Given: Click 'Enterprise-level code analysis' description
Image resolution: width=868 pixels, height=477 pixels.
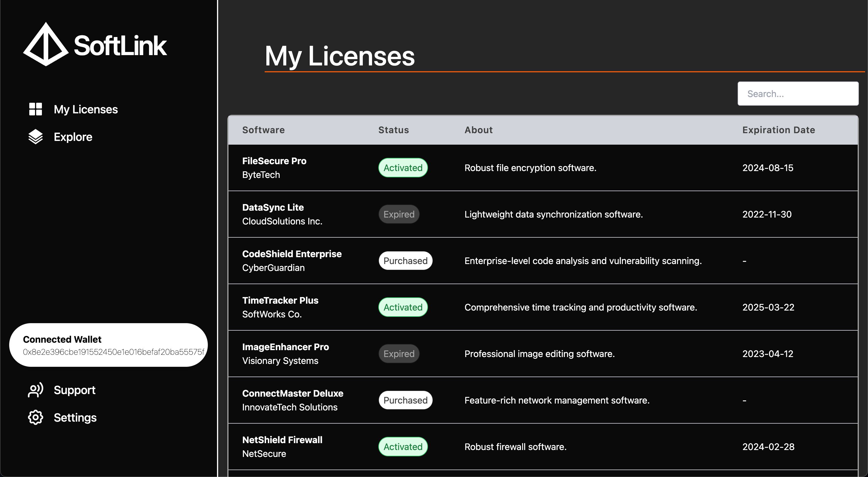Looking at the screenshot, I should (583, 261).
